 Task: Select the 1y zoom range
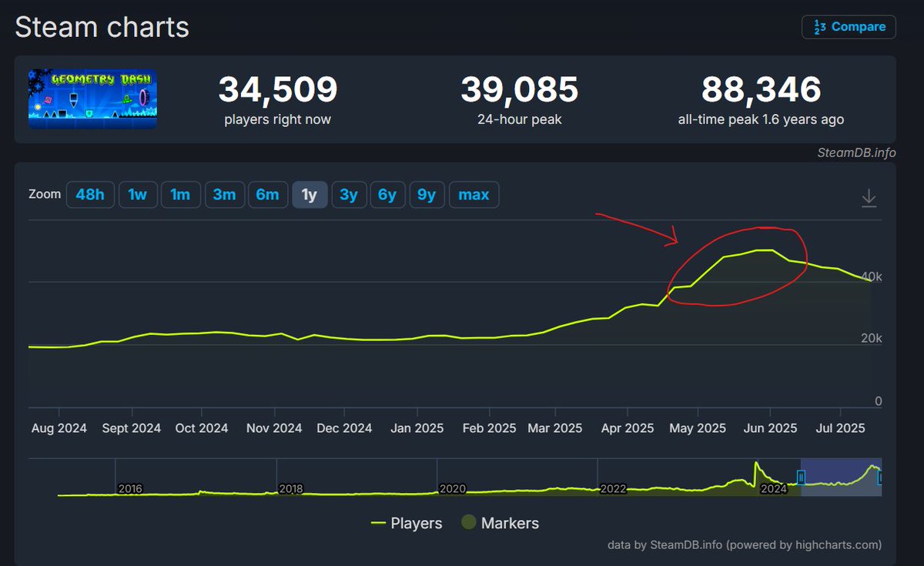[x=310, y=195]
